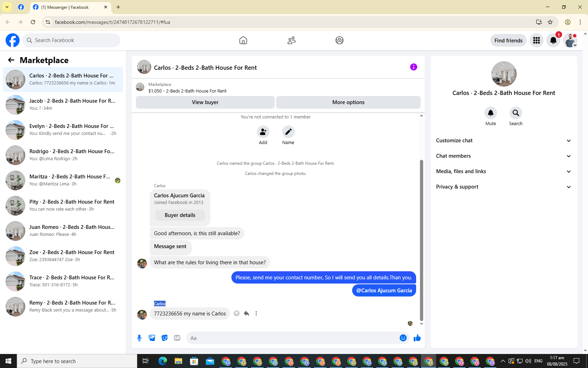This screenshot has height=368, width=588.
Task: Show hidden system tray icons
Action: click(x=503, y=361)
